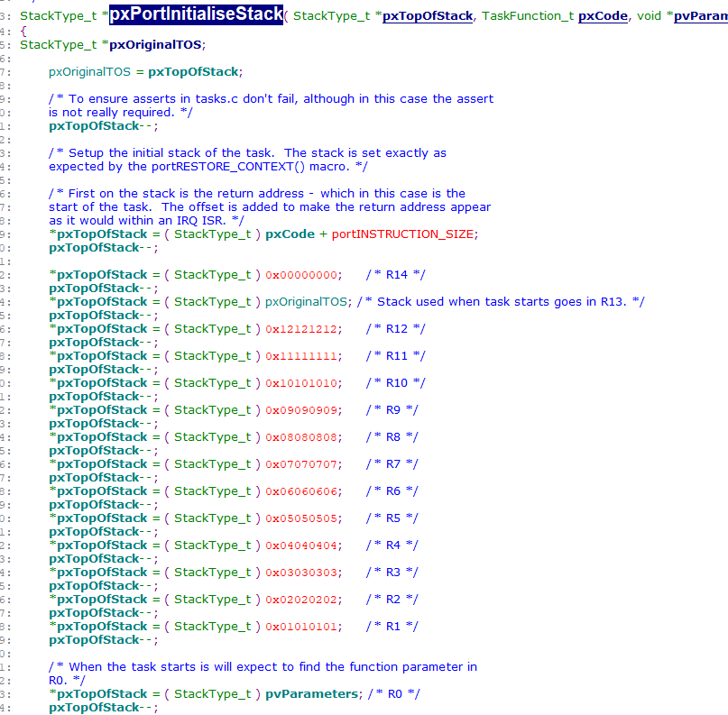Click the StackType_t cast before 0x06060606

[x=212, y=491]
